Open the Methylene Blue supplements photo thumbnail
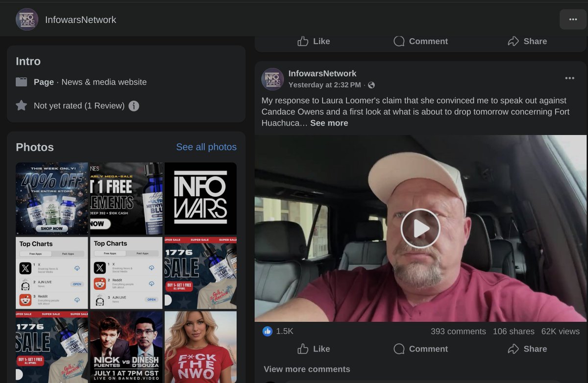This screenshot has width=588, height=383. click(126, 198)
